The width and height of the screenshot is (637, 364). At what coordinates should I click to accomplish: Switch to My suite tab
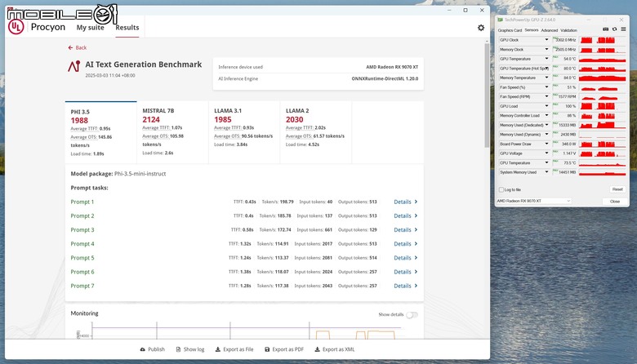90,28
